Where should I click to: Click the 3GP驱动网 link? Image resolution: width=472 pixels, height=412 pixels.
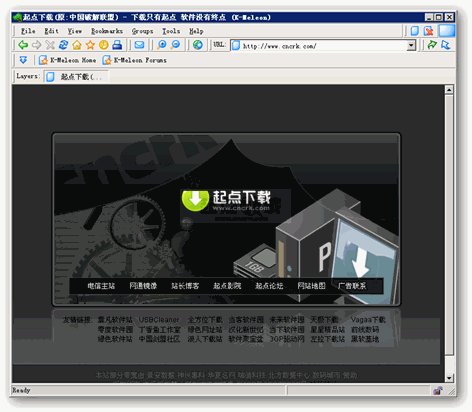[287, 339]
